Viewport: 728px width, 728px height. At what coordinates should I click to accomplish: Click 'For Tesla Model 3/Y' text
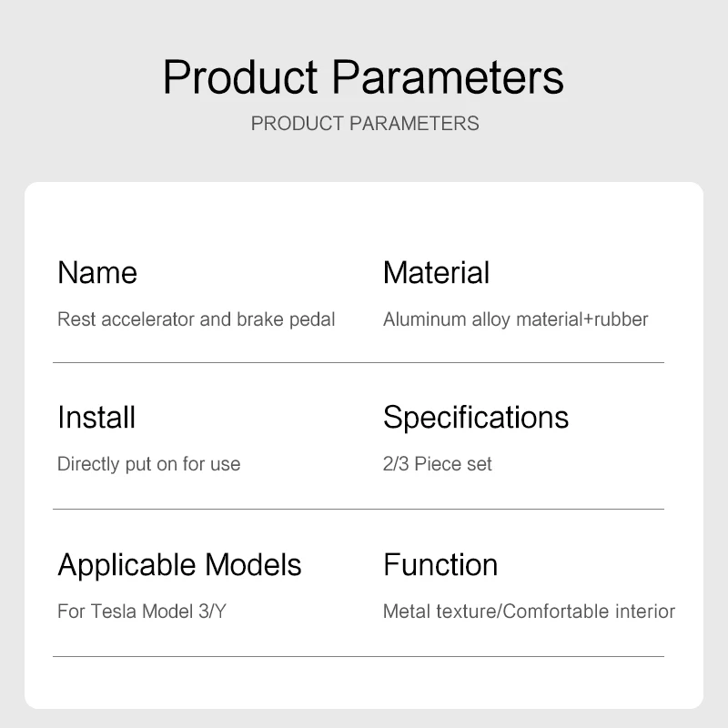pos(142,612)
